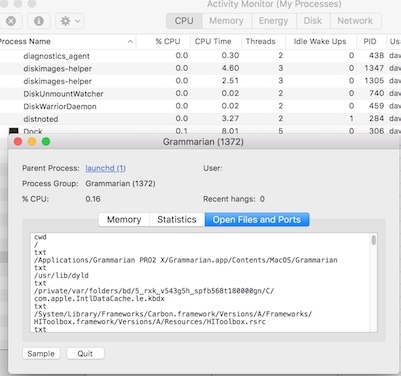Screen dimensions: 401x376
Task: Open the process info inspector icon
Action: click(x=39, y=21)
